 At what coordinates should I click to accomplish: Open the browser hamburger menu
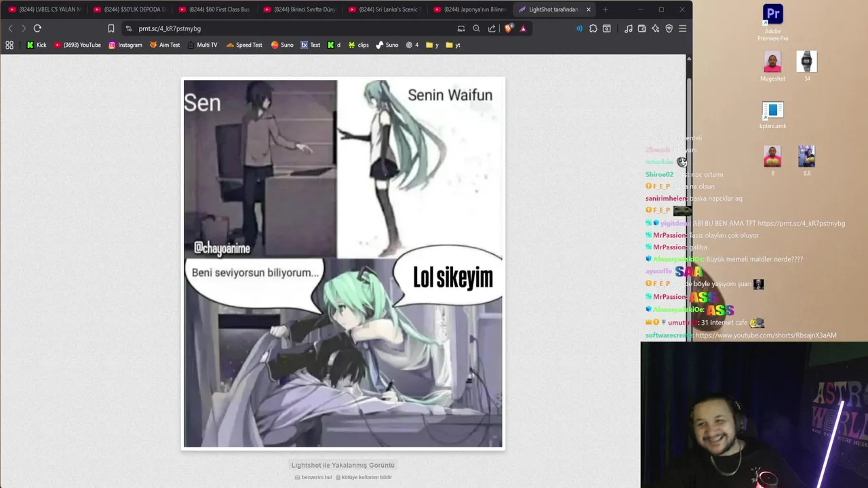coord(683,28)
